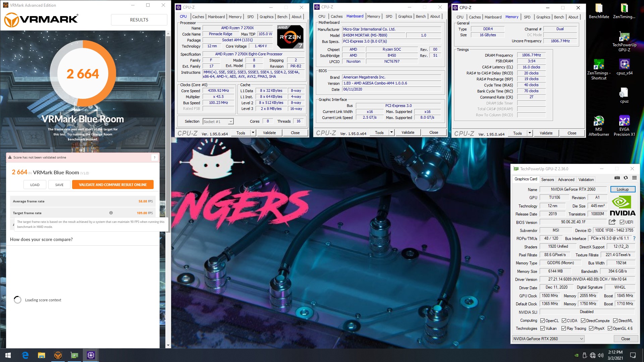Click VRMark scrollbar down arrow
644x362 pixels.
click(x=168, y=345)
